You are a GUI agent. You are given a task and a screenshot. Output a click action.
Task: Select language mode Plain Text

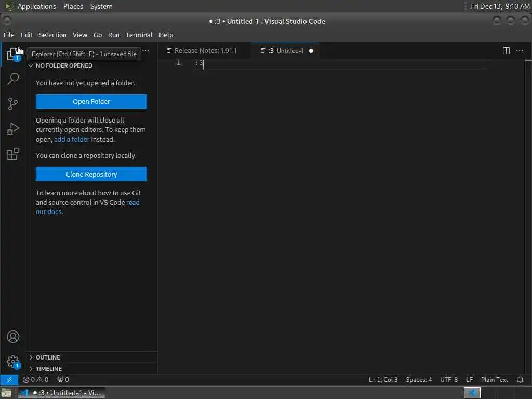tap(495, 380)
